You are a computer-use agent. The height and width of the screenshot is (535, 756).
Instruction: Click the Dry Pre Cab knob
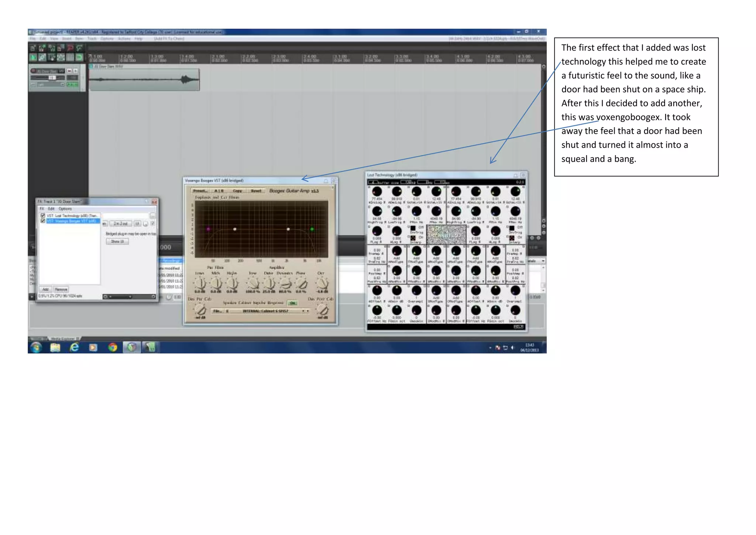pyautogui.click(x=200, y=309)
